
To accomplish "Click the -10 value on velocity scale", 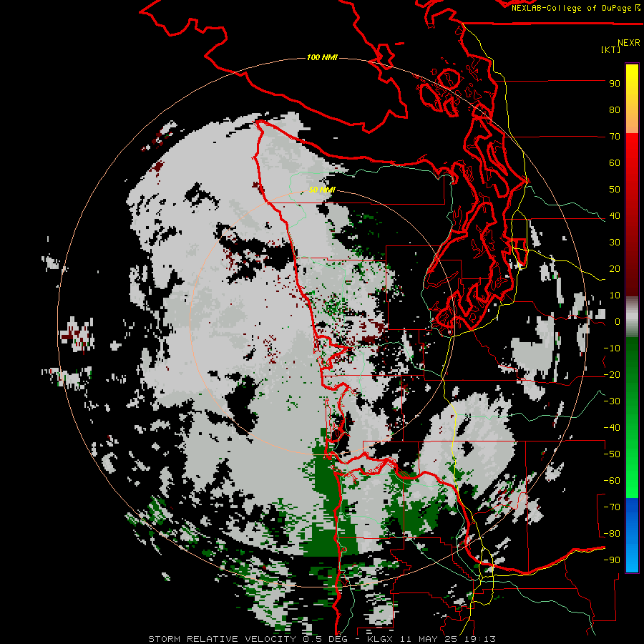I will click(x=612, y=348).
